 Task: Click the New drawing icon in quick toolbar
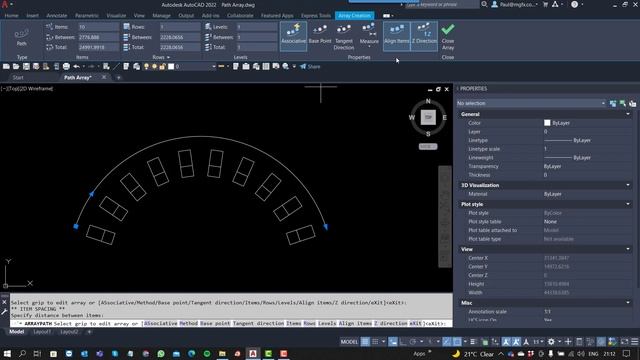click(6, 67)
